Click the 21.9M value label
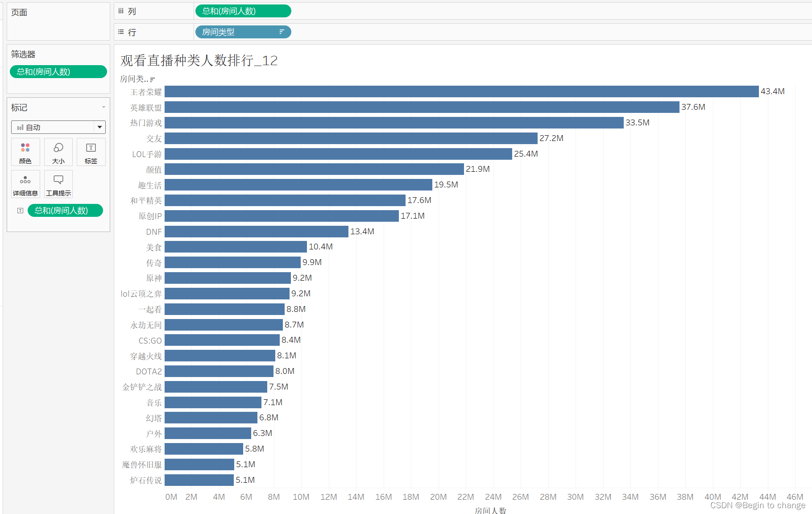812x514 pixels. tap(478, 169)
